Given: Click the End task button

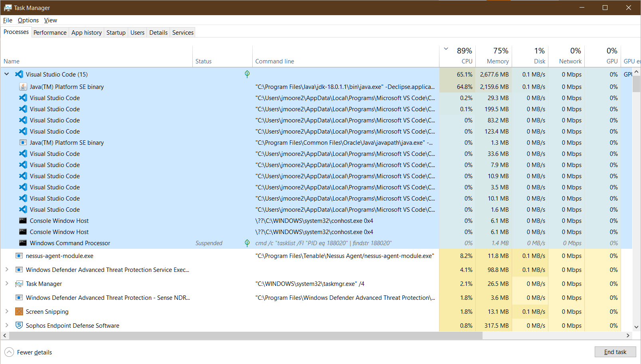Looking at the screenshot, I should tap(615, 352).
